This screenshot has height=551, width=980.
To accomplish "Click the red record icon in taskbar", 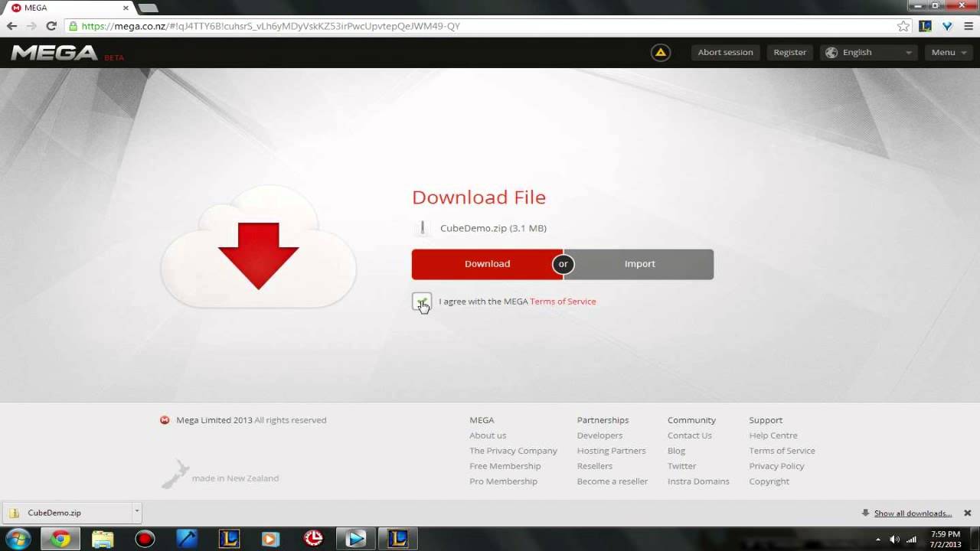I will [x=145, y=539].
